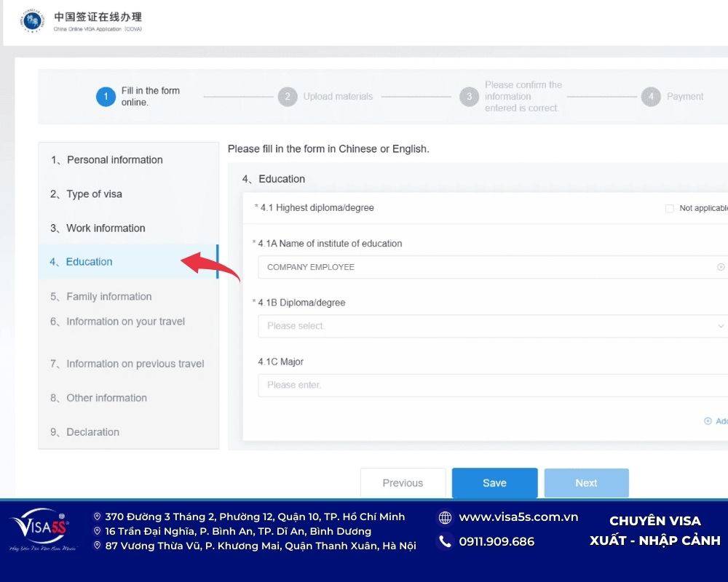Screen dimensions: 728x582
Task: Enable the Not applicable checkbox
Action: click(x=670, y=207)
